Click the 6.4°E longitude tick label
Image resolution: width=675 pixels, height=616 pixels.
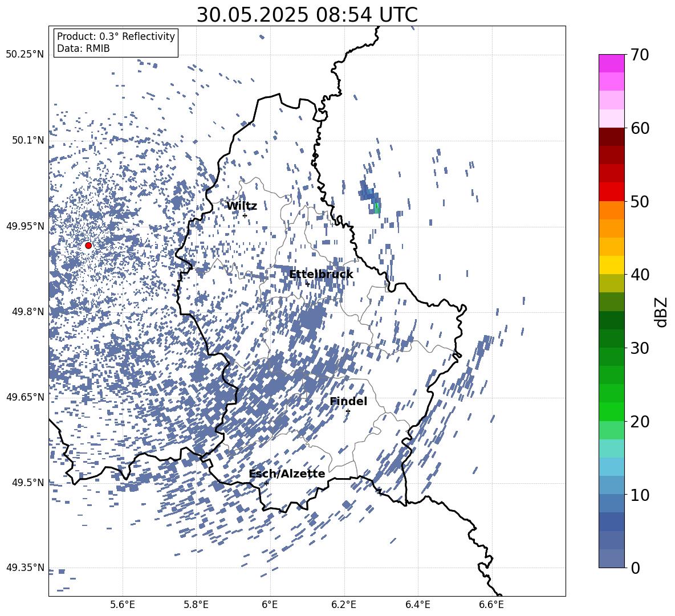418,605
